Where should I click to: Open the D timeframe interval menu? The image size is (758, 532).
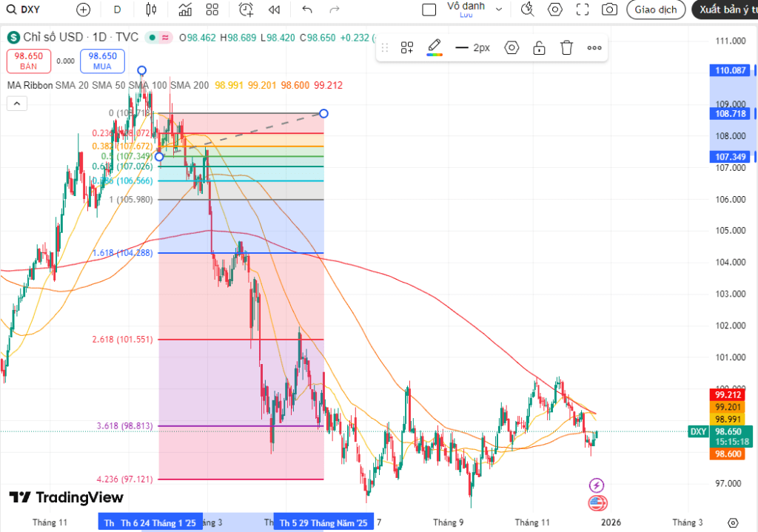[x=117, y=10]
